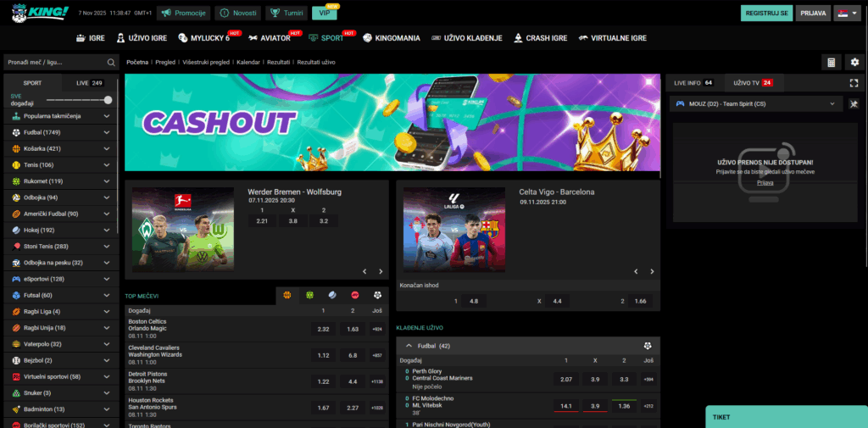Select basketball icon in Top Mečevi
868x428 pixels.
pos(287,296)
